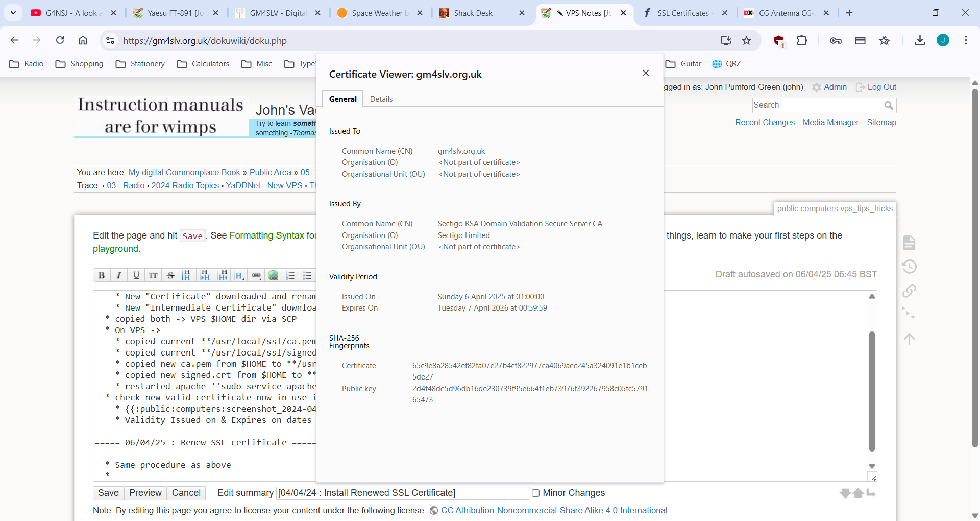Open the Shack Desk browser tab

pos(473,13)
